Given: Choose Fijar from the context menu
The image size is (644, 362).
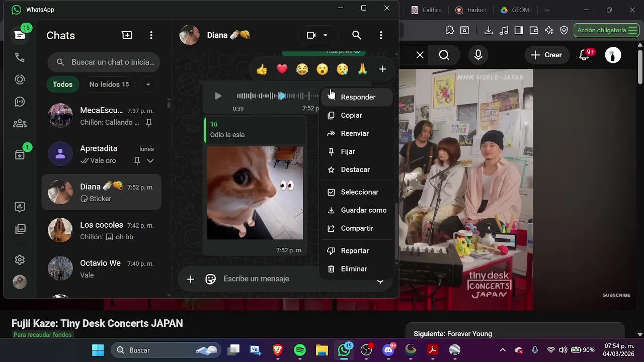Looking at the screenshot, I should click(x=357, y=151).
